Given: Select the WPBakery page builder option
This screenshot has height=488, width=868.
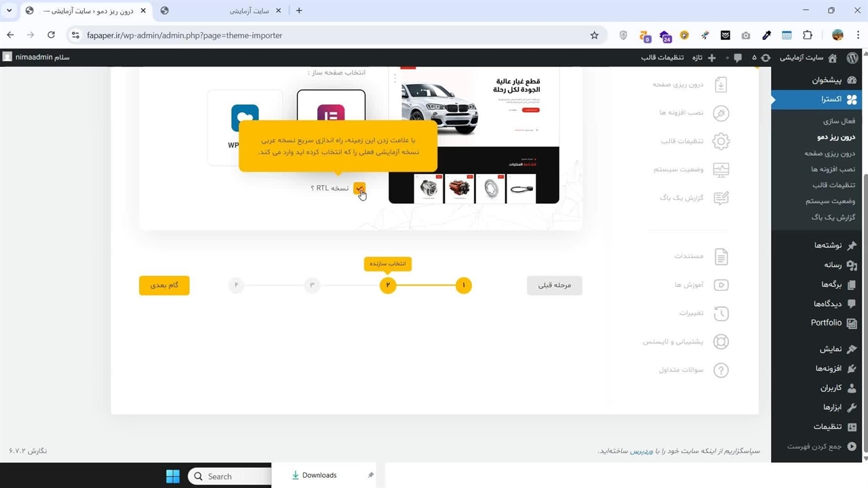Looking at the screenshot, I should 245,122.
